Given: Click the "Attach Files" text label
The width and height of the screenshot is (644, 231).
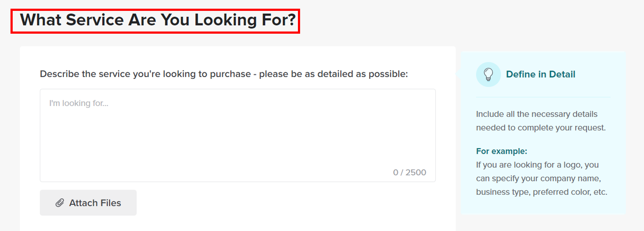Looking at the screenshot, I should 95,203.
